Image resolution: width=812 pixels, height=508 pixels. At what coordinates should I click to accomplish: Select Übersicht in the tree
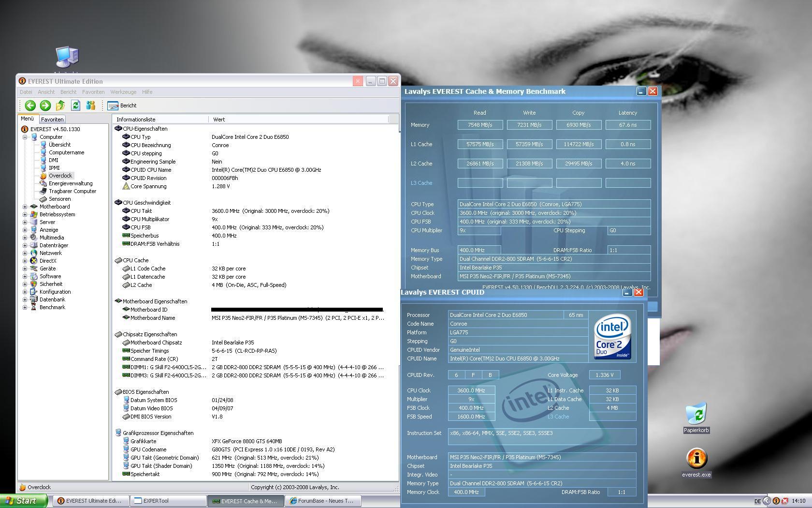[x=59, y=145]
